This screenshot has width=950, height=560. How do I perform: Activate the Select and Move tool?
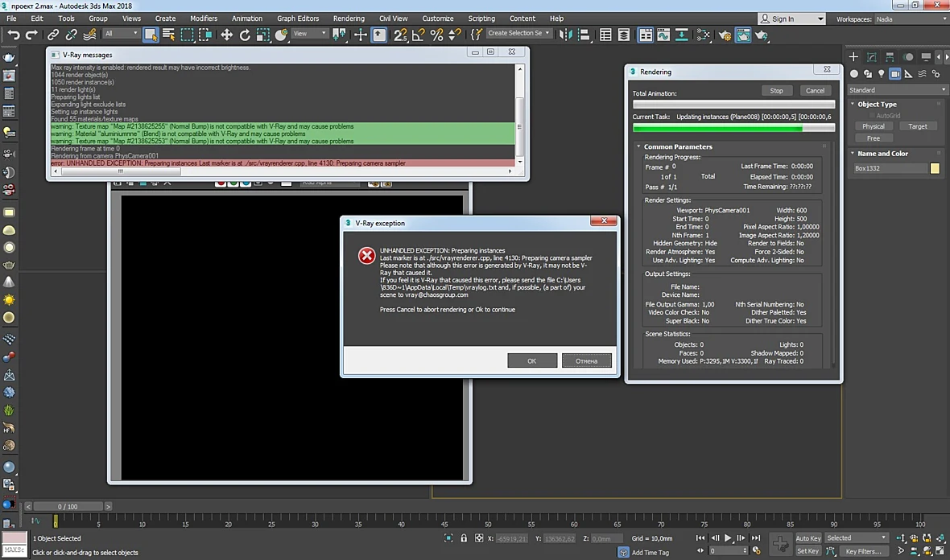coord(226,35)
